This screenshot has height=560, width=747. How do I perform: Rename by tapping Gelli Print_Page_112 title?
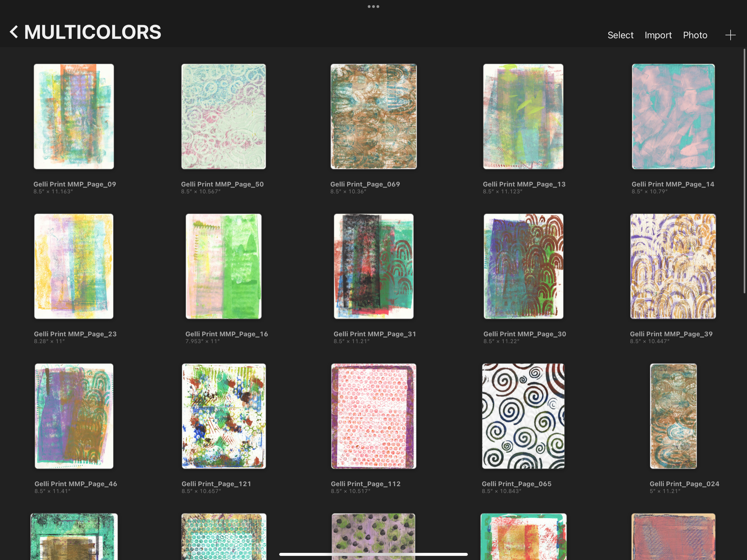(365, 484)
